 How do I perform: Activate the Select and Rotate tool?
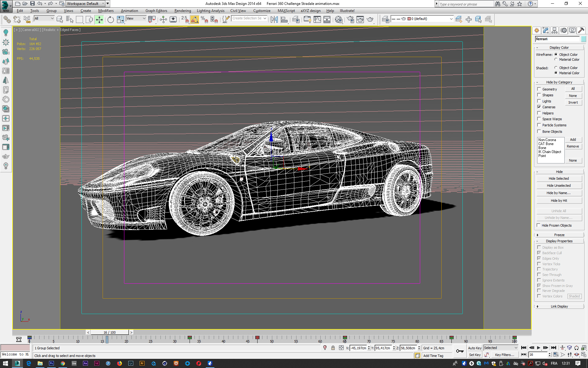(x=110, y=20)
